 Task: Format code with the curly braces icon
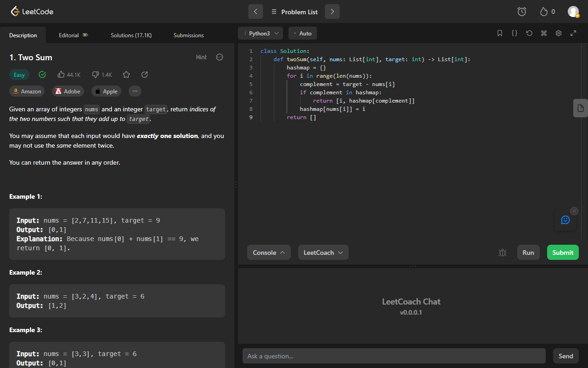click(x=514, y=33)
